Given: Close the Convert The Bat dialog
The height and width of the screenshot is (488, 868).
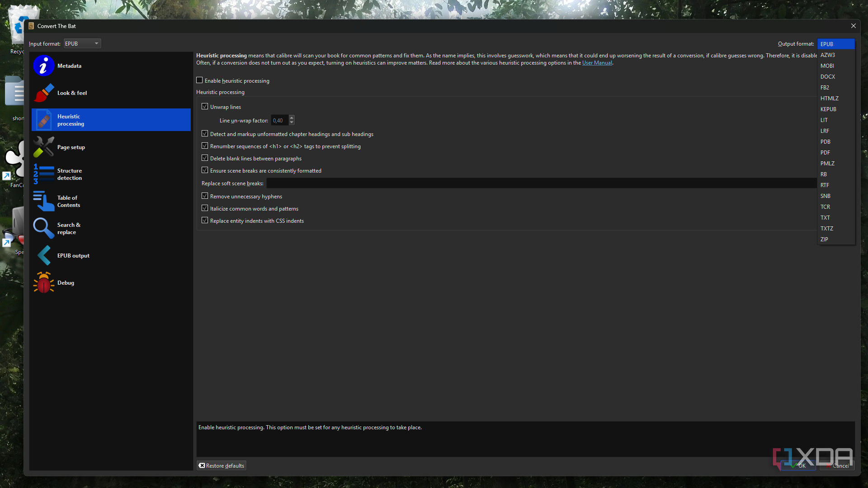Looking at the screenshot, I should coord(854,26).
